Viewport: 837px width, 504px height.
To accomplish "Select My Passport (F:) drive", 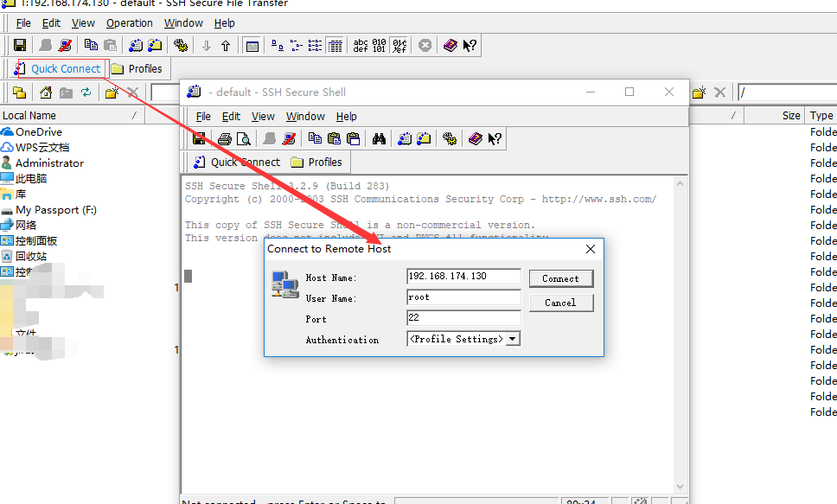I will 49,210.
